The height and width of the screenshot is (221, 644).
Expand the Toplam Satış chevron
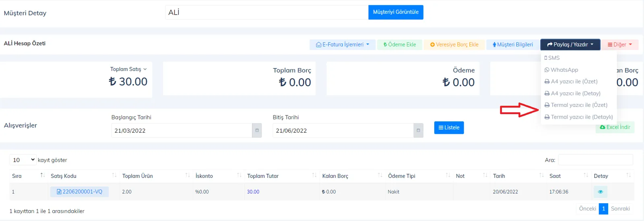tap(145, 69)
